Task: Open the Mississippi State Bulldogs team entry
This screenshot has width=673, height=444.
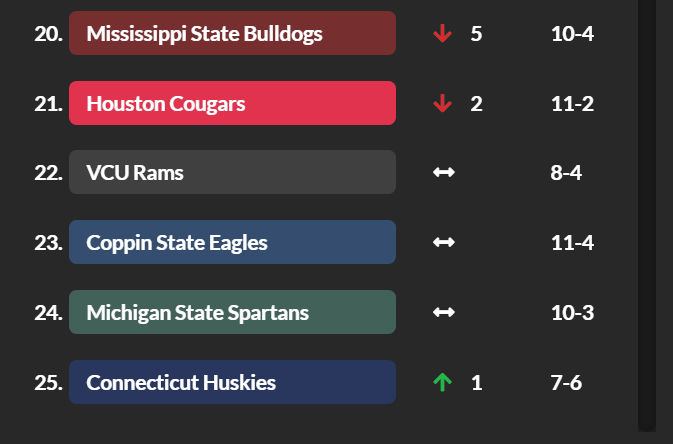Action: pyautogui.click(x=232, y=34)
